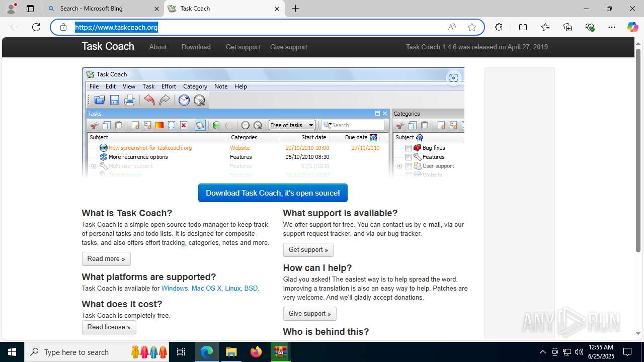
Task: Click the Read more button
Action: (x=106, y=259)
